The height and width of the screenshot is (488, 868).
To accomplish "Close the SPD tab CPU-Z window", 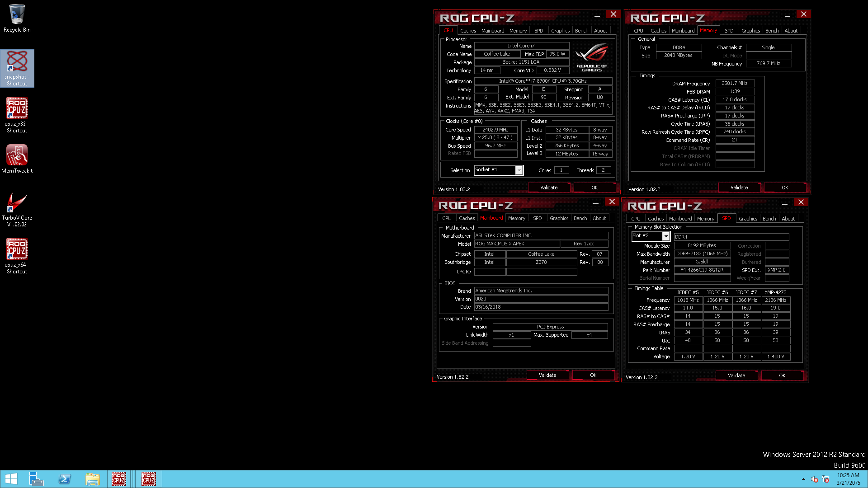I will tap(801, 202).
